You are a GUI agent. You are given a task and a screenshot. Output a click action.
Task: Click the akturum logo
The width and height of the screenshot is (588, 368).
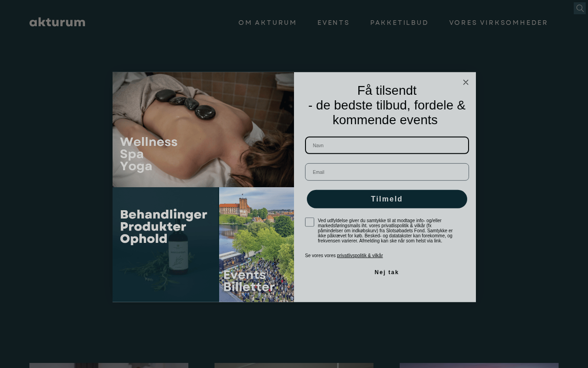pyautogui.click(x=57, y=22)
